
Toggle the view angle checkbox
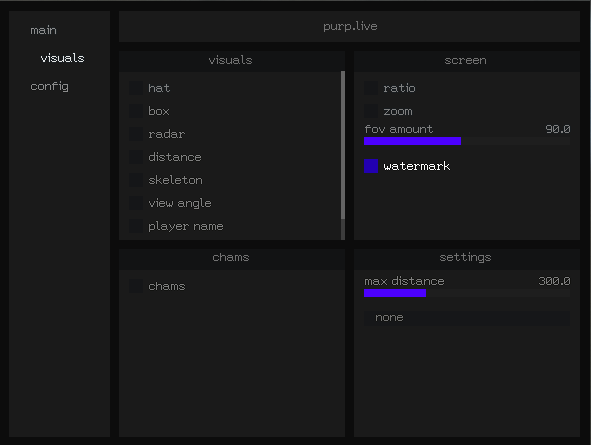click(136, 203)
